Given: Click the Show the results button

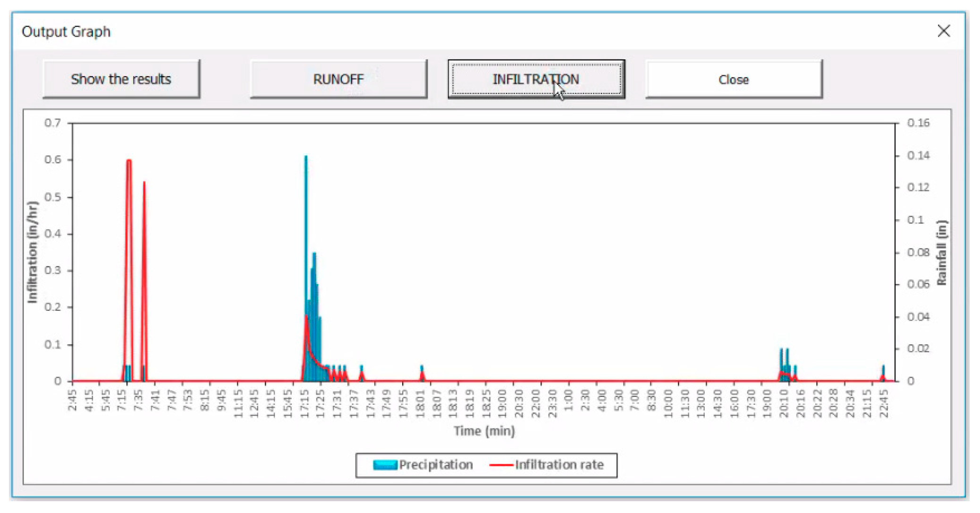Looking at the screenshot, I should pos(121,79).
